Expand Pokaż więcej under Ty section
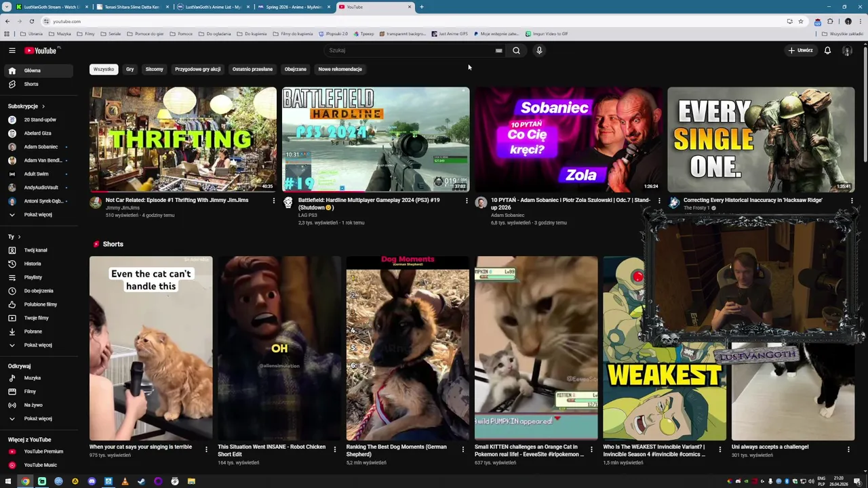Image resolution: width=868 pixels, height=488 pixels. [x=39, y=345]
